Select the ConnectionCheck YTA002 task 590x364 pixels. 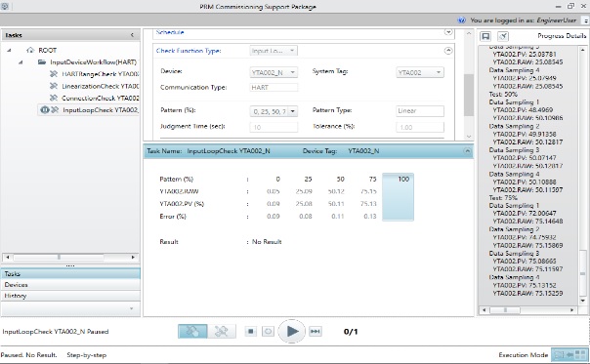click(100, 99)
